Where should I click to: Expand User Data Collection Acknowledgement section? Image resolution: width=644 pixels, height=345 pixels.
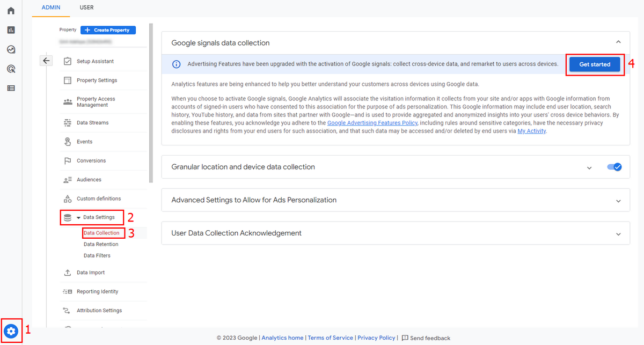tap(618, 234)
